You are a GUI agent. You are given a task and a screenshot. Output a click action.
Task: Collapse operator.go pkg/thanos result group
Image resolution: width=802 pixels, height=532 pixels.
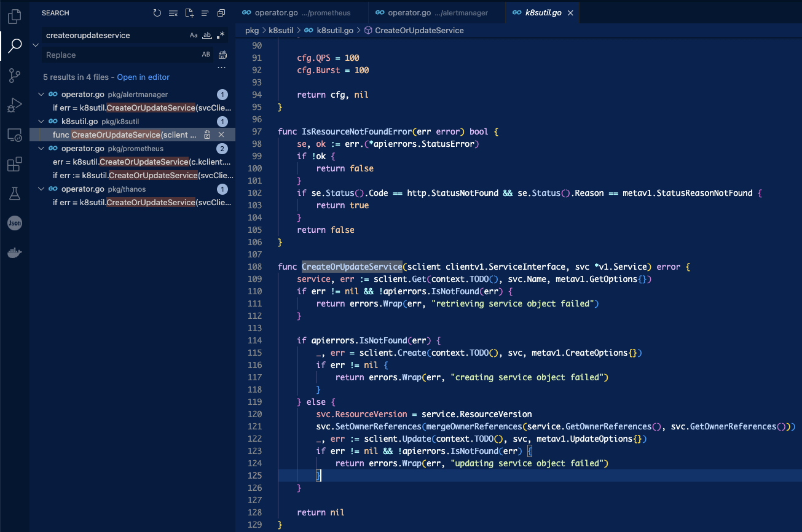pos(41,189)
